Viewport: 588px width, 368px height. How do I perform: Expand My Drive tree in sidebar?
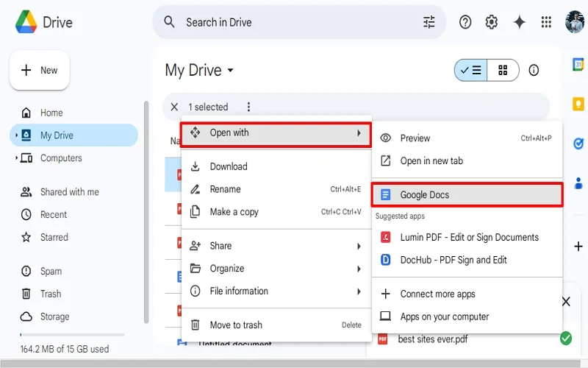(x=16, y=135)
